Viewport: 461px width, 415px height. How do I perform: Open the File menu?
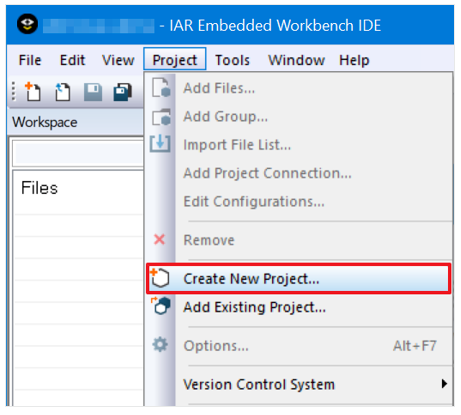tap(30, 60)
